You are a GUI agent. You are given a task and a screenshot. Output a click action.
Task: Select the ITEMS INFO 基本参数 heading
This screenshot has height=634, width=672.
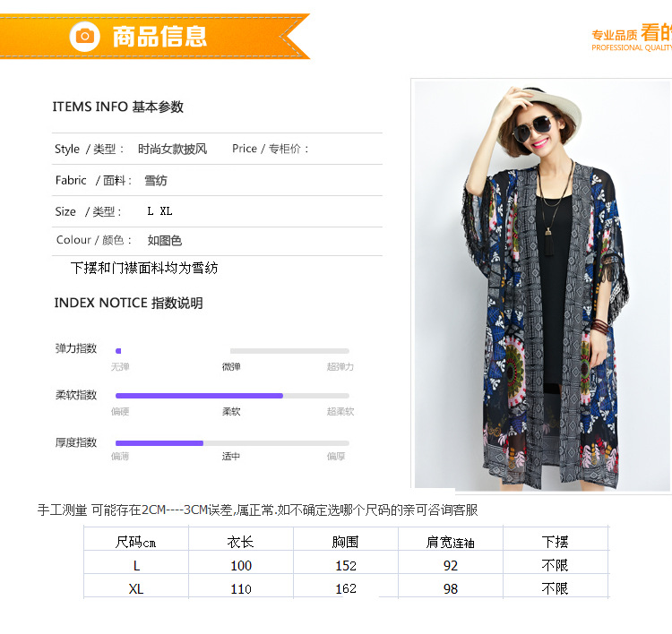tap(118, 107)
